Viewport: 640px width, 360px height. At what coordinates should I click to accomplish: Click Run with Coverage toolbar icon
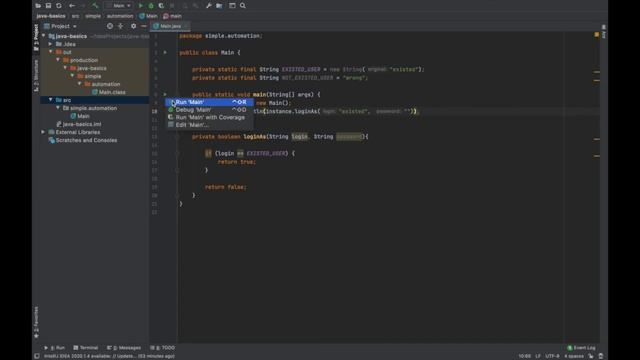tap(161, 6)
